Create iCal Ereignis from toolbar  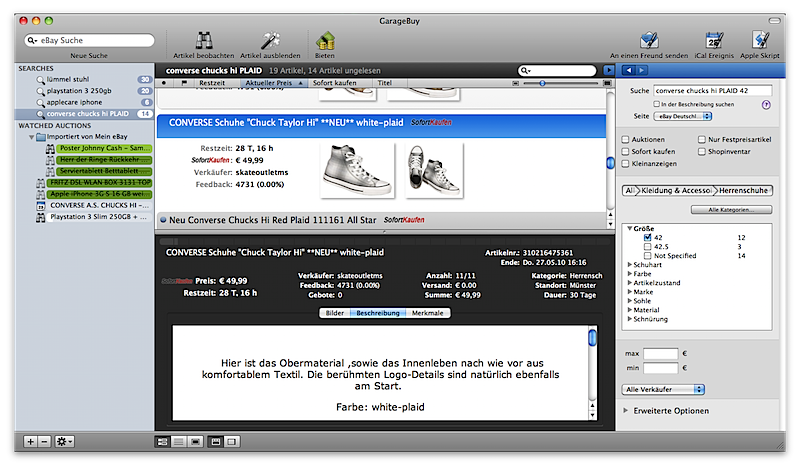[714, 40]
